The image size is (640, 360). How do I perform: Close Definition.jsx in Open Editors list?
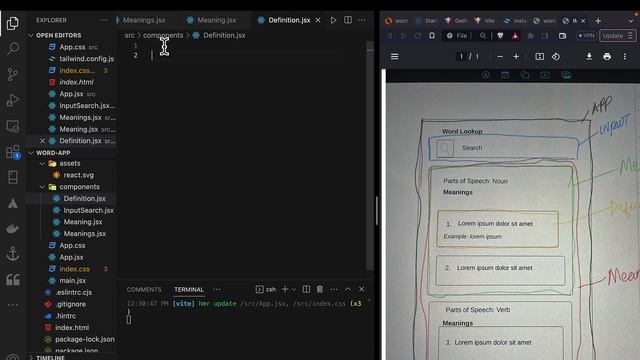(42, 141)
